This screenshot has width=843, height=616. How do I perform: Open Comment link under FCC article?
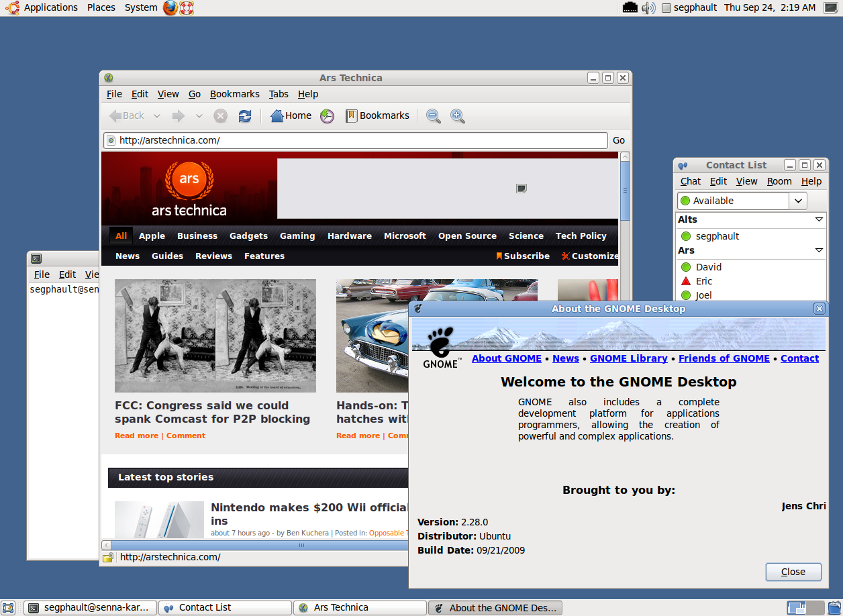(186, 435)
